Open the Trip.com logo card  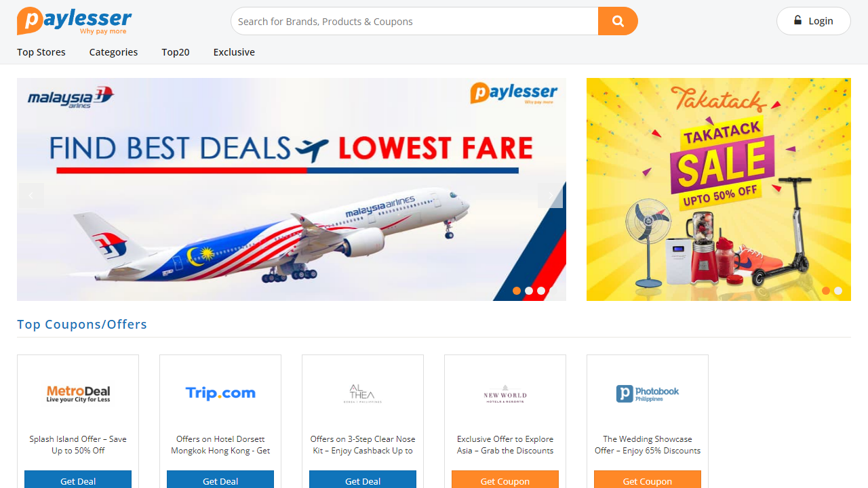[x=220, y=393]
